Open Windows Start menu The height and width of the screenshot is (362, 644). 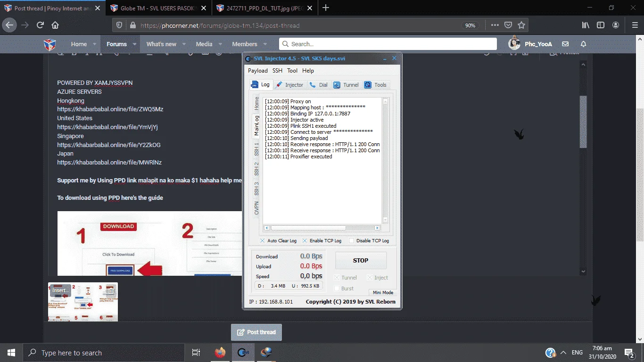11,353
